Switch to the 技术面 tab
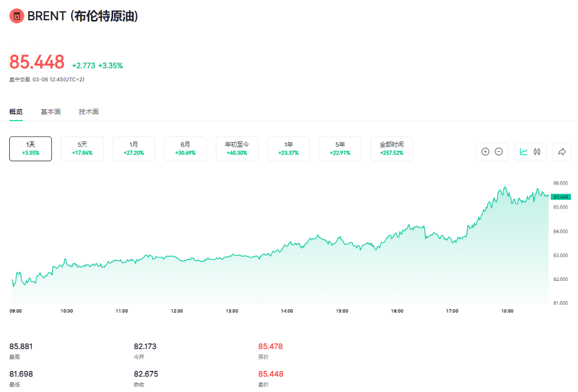The width and height of the screenshot is (578, 392). (x=89, y=112)
